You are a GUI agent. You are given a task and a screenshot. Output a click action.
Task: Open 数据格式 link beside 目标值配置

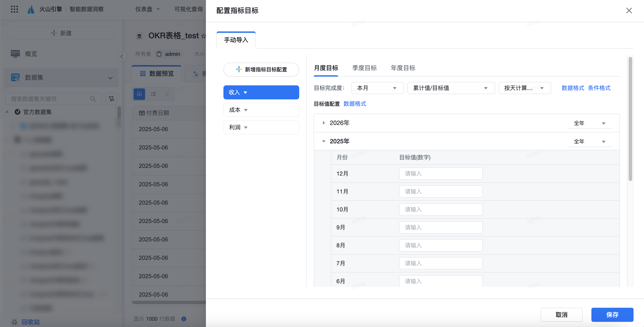[x=354, y=104]
